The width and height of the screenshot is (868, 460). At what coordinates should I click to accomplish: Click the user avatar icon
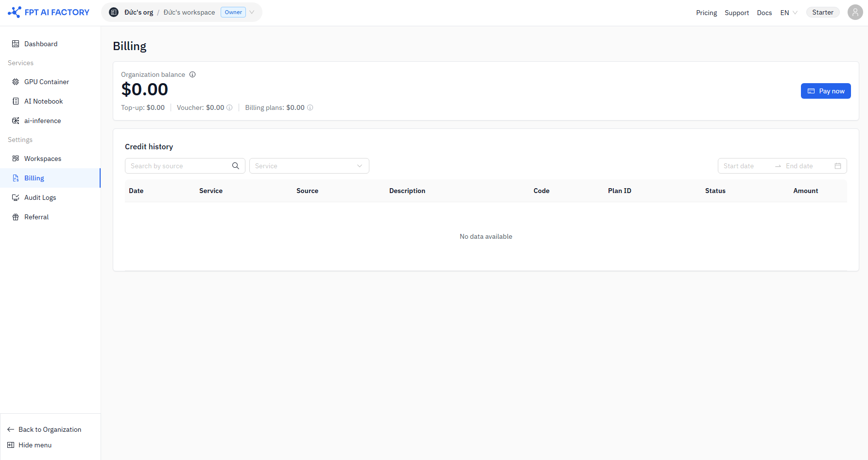855,12
